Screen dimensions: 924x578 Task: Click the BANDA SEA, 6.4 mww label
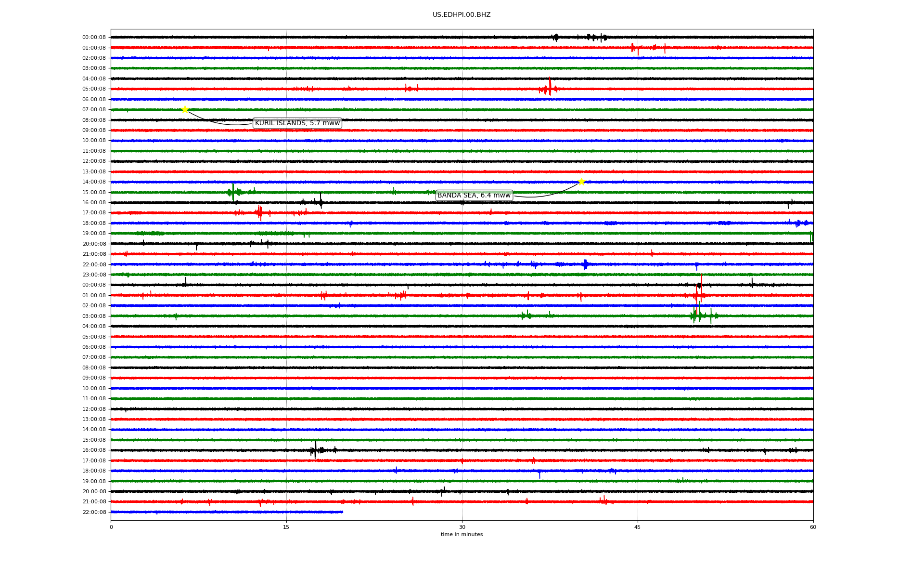pos(474,195)
